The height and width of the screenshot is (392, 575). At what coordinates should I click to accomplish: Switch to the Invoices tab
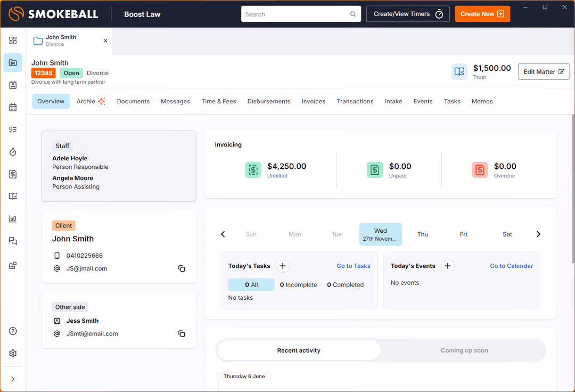coord(314,101)
